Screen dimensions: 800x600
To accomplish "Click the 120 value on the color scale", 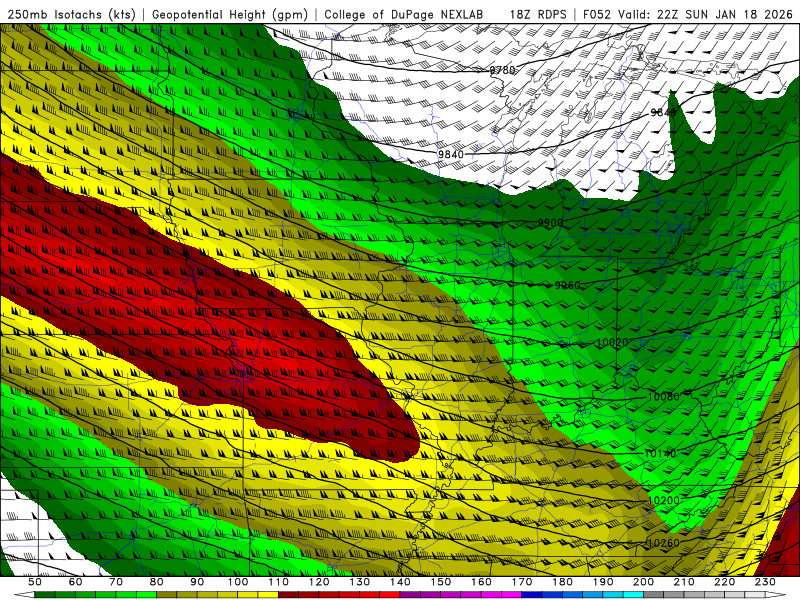I will pos(319,582).
